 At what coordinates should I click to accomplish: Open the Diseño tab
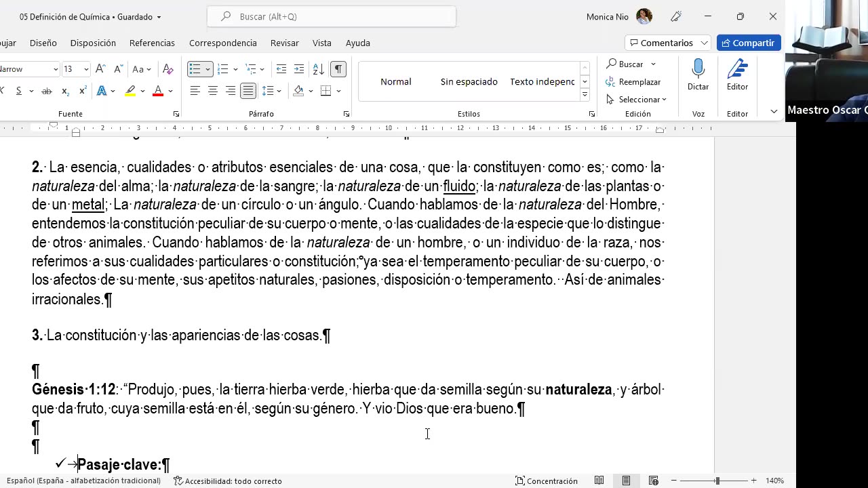point(43,43)
